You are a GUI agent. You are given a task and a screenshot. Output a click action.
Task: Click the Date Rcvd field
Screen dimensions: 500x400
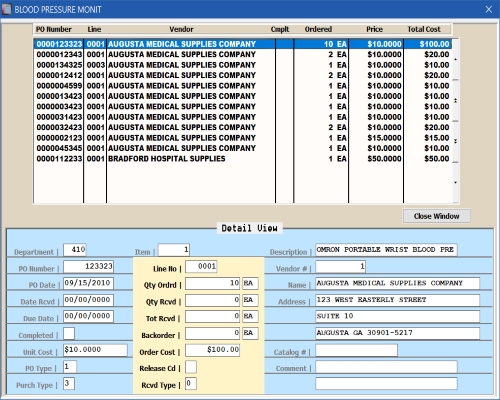click(x=88, y=300)
